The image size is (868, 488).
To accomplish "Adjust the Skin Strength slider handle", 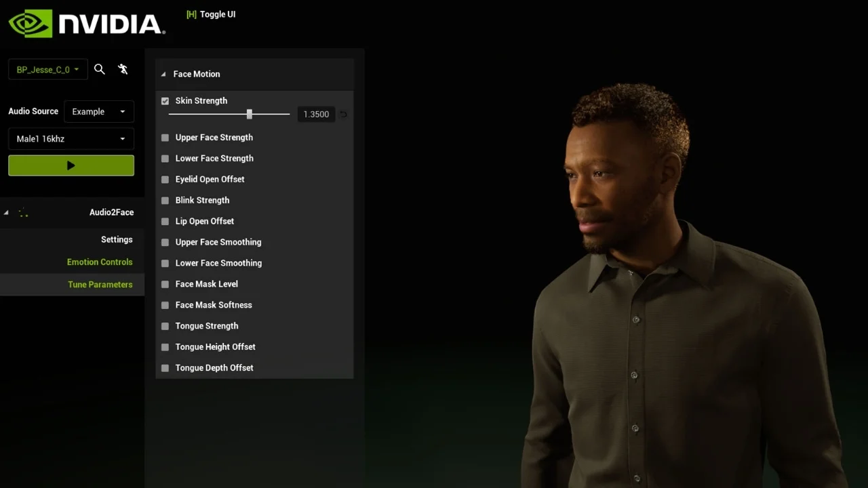I will pos(249,114).
